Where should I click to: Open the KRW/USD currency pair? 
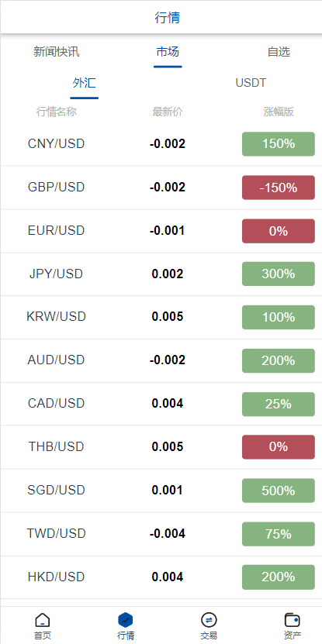(x=161, y=317)
